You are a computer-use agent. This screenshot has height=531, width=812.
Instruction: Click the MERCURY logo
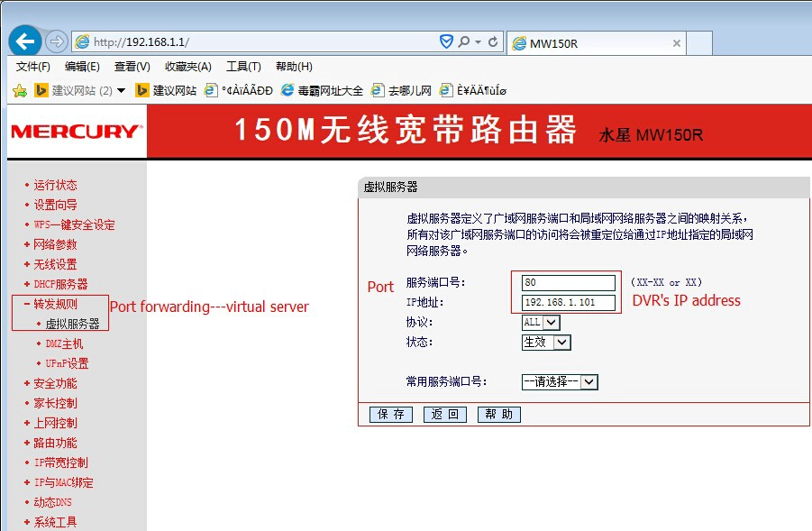(77, 131)
